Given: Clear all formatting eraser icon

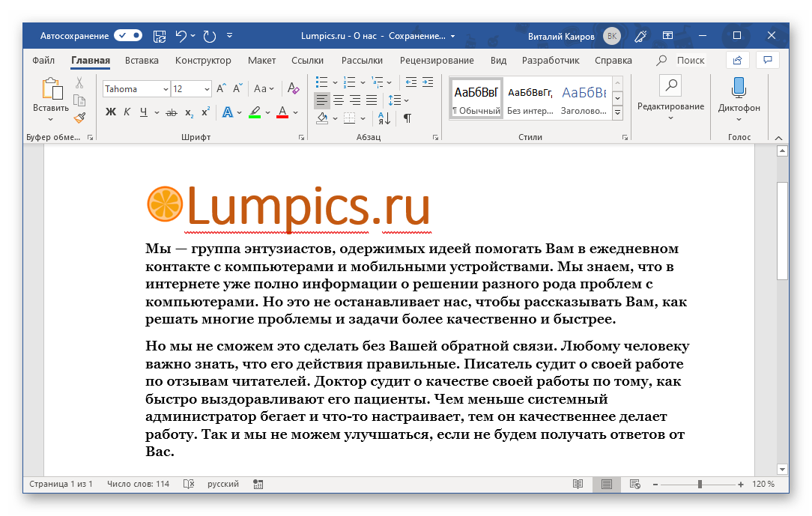Looking at the screenshot, I should (293, 88).
